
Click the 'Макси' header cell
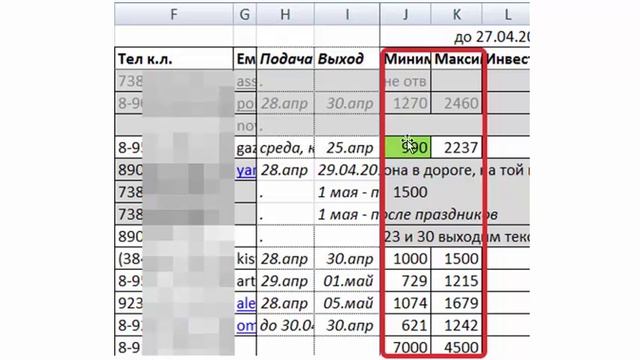(457, 59)
